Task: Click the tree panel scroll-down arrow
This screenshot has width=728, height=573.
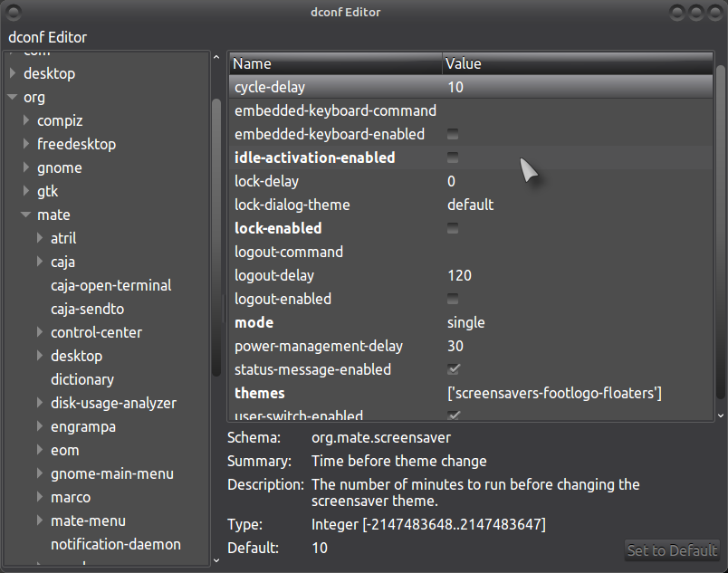Action: coord(216,560)
